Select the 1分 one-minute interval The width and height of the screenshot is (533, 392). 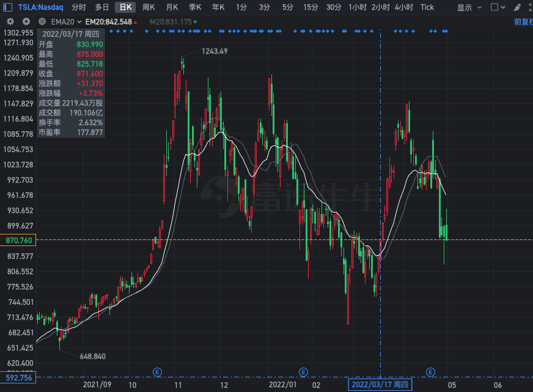point(241,7)
